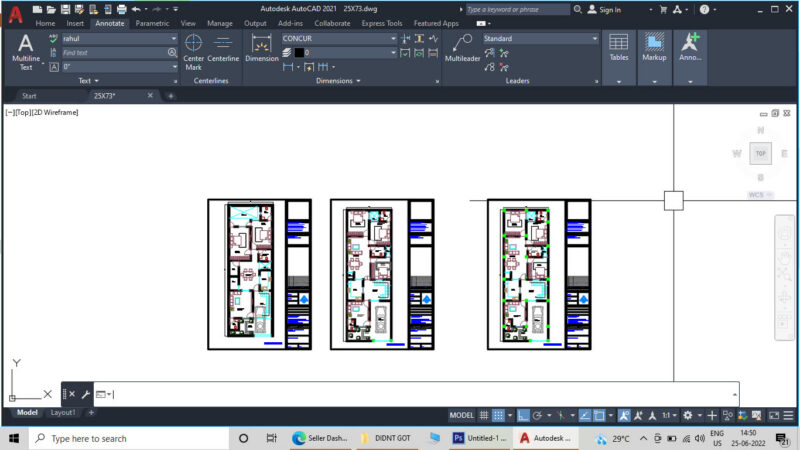
Task: Click the Continue dimension icon
Action: pos(323,67)
